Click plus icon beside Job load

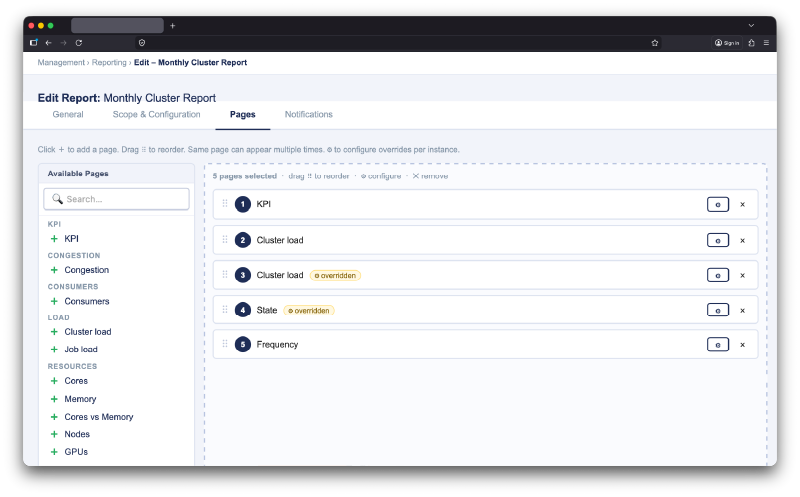pos(54,350)
